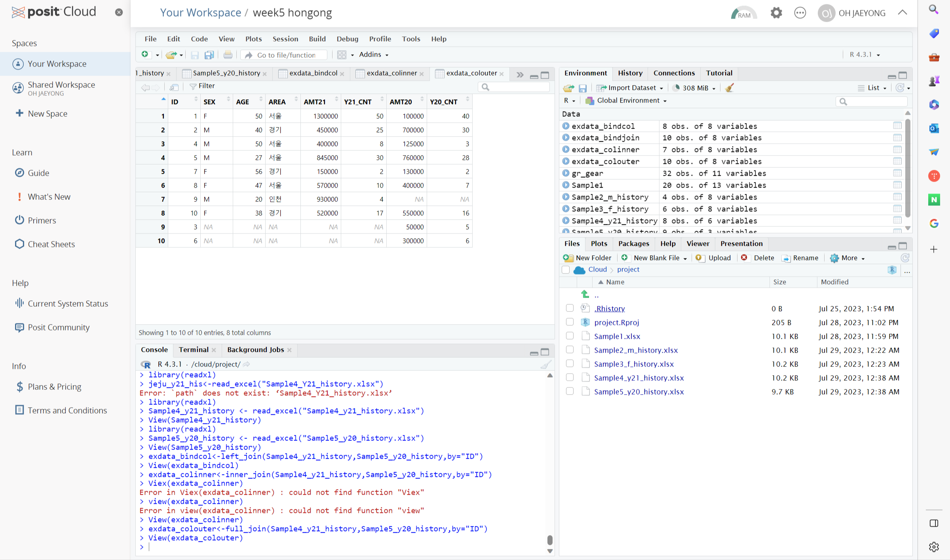Check the Sample1.xlsx file checkbox
This screenshot has height=560, width=950.
point(570,336)
